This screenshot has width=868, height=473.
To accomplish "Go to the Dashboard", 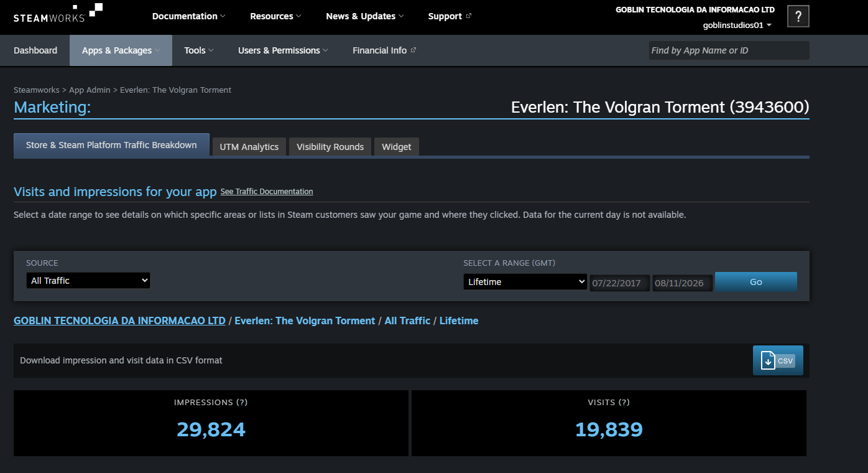I will pos(35,50).
